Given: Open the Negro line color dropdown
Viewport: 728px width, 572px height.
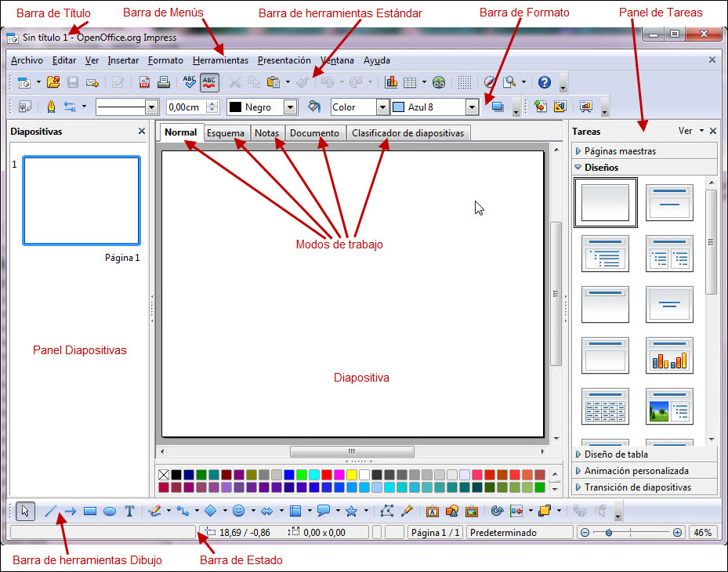Looking at the screenshot, I should pos(290,107).
